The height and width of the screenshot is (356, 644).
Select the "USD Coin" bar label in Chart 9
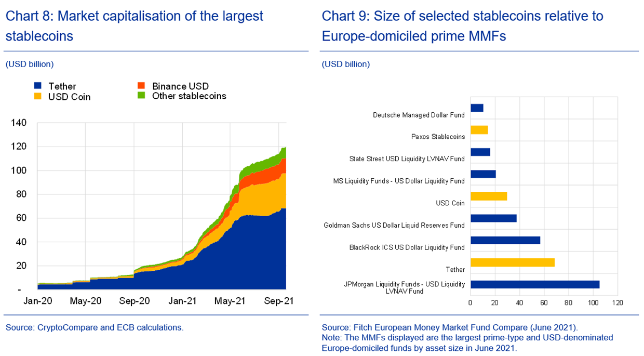(x=450, y=203)
